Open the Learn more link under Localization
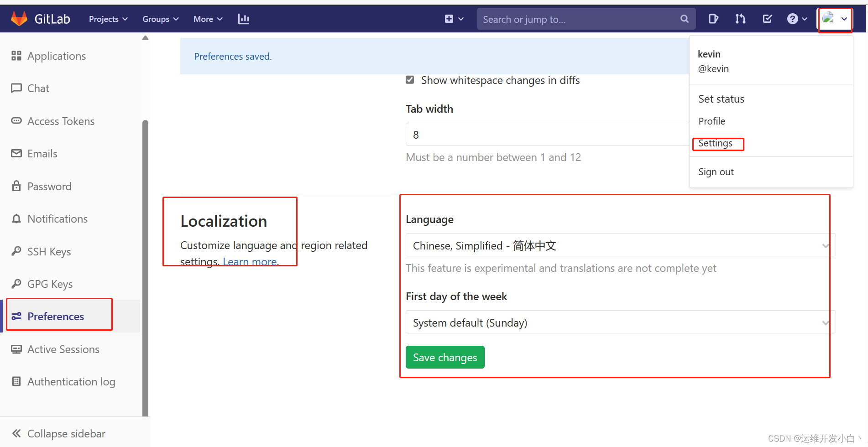 249,261
